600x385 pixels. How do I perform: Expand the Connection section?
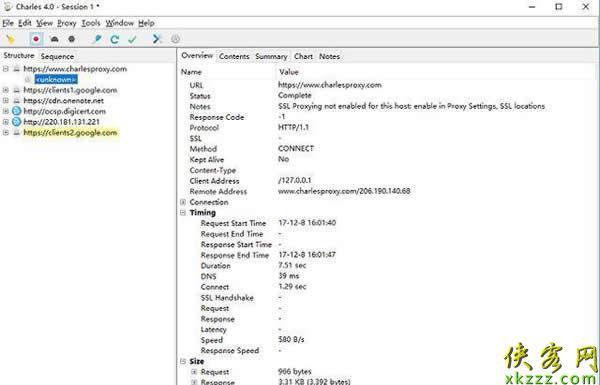[x=183, y=202]
